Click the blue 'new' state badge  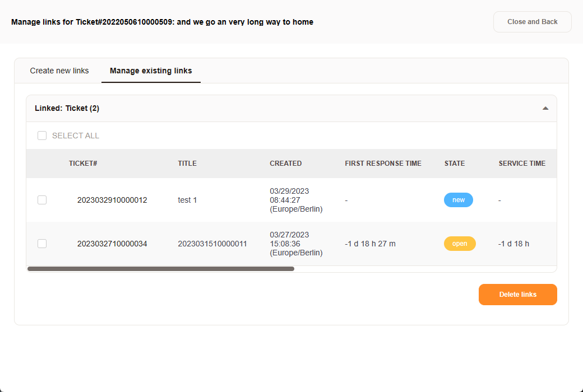(x=458, y=200)
